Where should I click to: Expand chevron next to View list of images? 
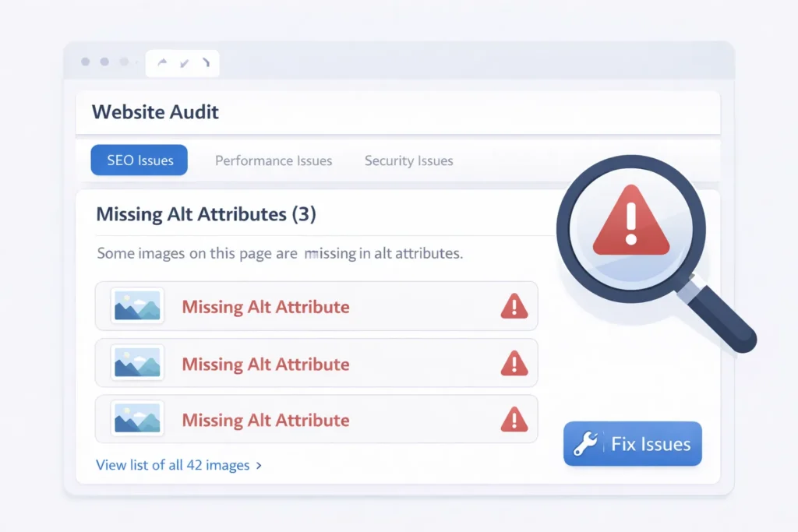[x=259, y=466]
